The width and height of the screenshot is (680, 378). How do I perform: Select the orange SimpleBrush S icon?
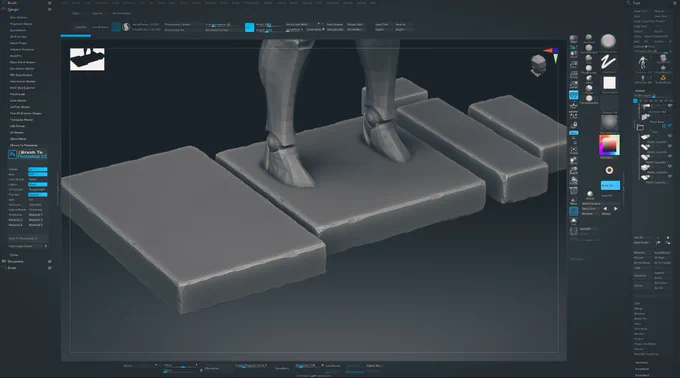pyautogui.click(x=663, y=78)
